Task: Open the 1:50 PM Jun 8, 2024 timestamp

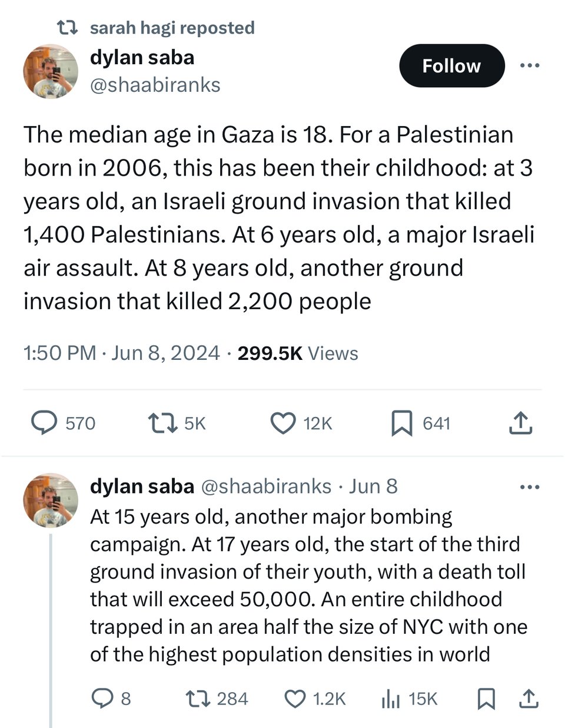Action: coord(121,353)
